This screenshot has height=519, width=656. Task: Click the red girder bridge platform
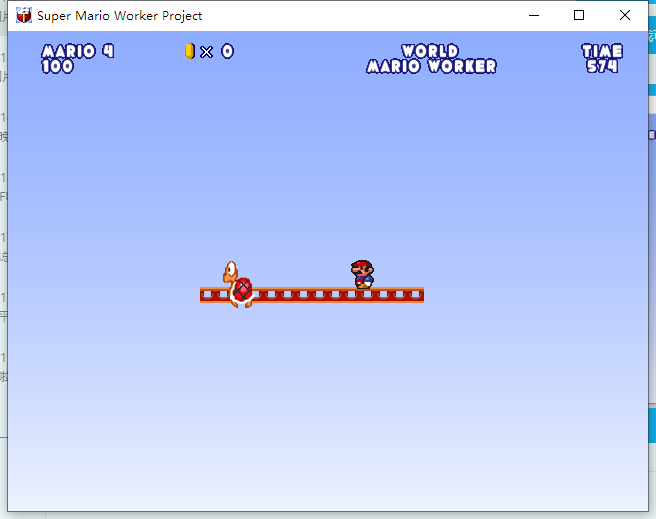tap(312, 295)
